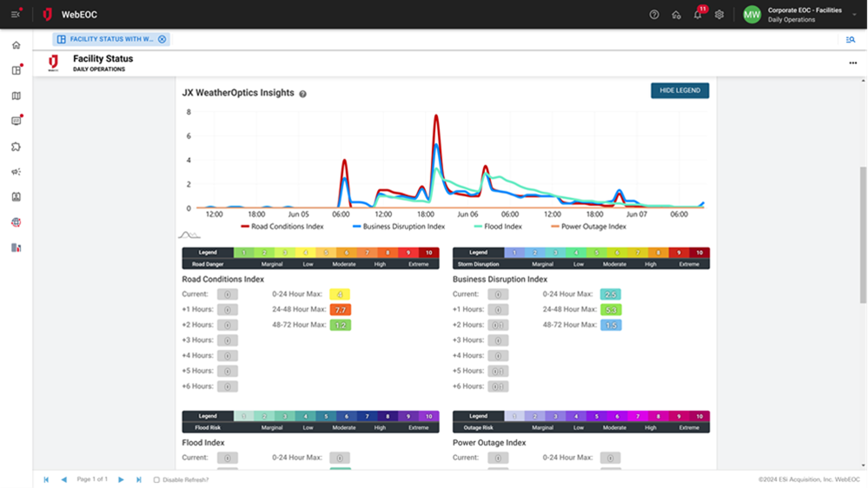Open notifications bell with 11 badge
The image size is (868, 488).
698,15
